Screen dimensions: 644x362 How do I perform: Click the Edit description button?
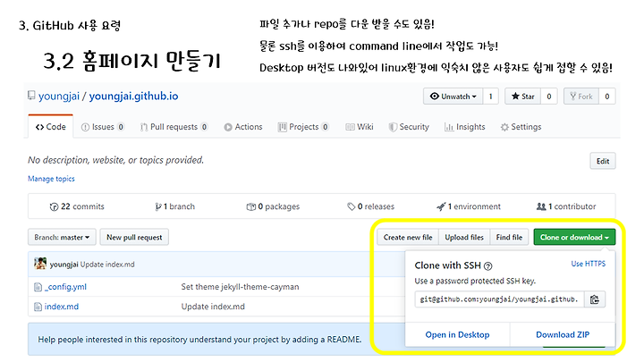coord(603,161)
